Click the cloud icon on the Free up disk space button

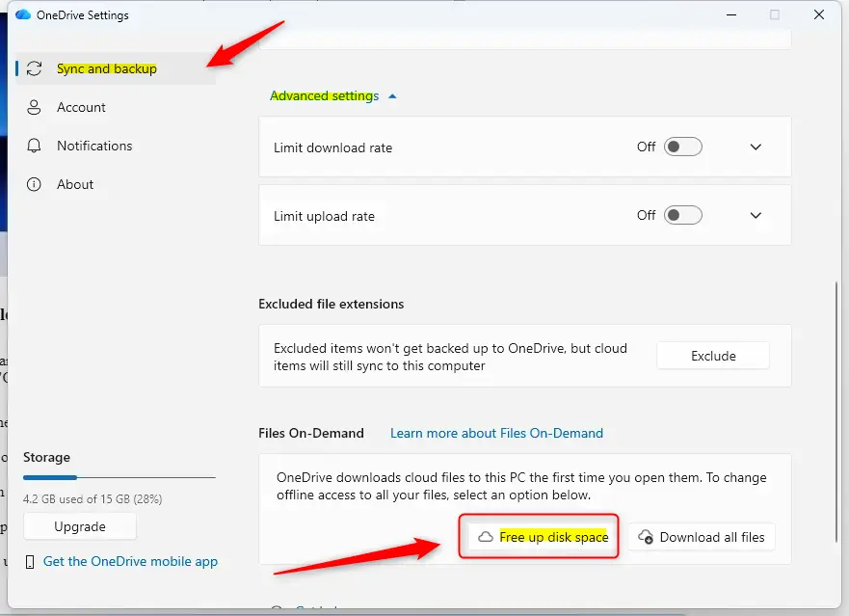click(x=486, y=537)
